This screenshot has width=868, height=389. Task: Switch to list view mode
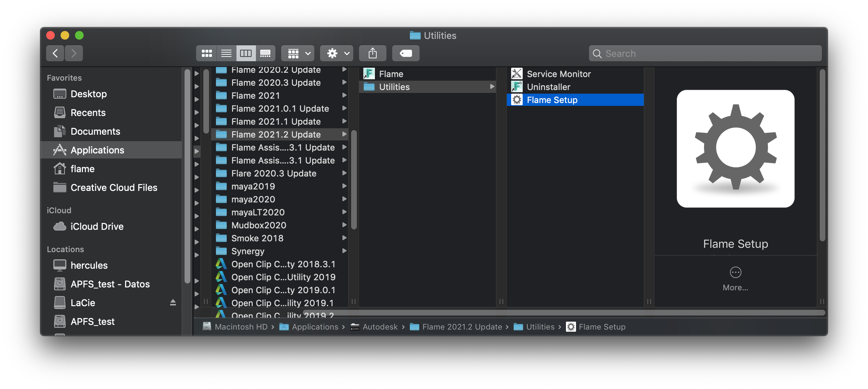pos(226,53)
